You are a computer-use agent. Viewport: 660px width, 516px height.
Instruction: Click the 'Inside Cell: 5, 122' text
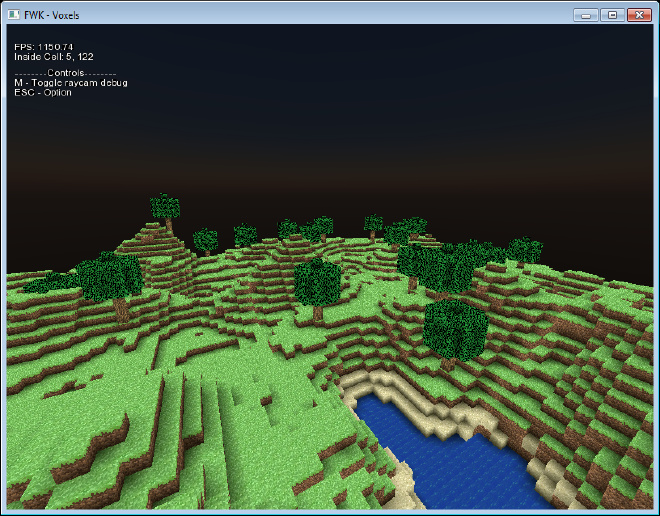click(54, 56)
